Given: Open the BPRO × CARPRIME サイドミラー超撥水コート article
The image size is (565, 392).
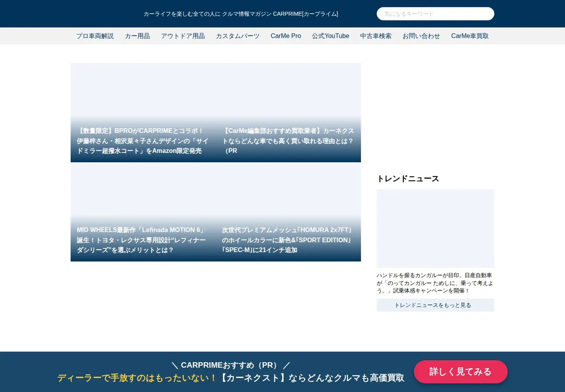Looking at the screenshot, I should (143, 113).
